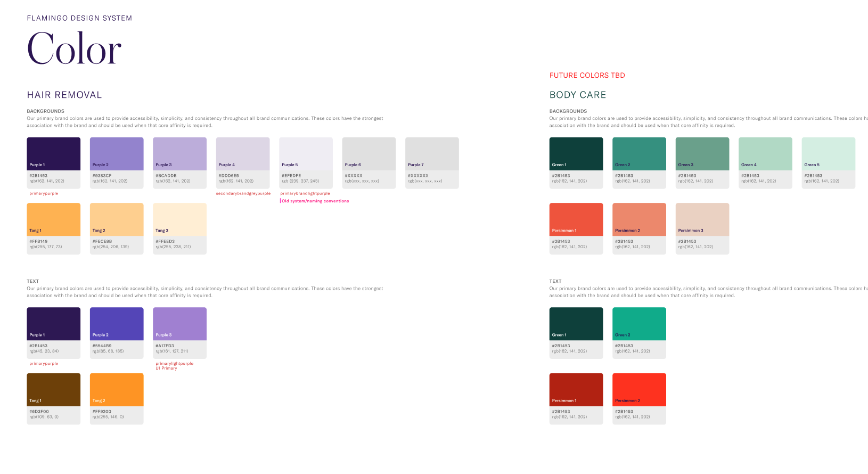
Task: Select text-section Purple 3 #A17FD3 swatch
Action: click(x=179, y=333)
